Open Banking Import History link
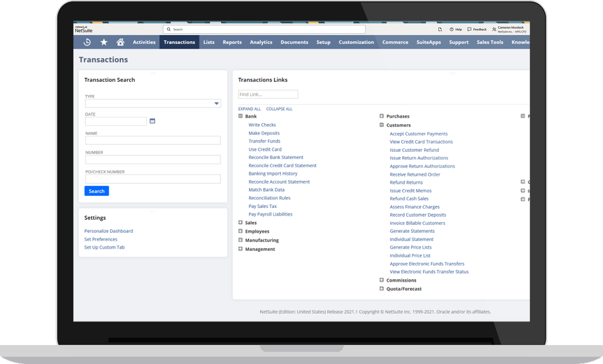603x364 pixels. click(x=273, y=174)
